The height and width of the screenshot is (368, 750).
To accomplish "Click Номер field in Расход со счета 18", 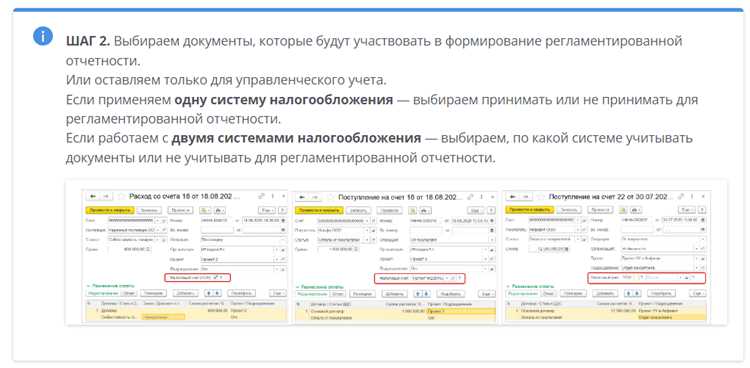I will (x=217, y=220).
